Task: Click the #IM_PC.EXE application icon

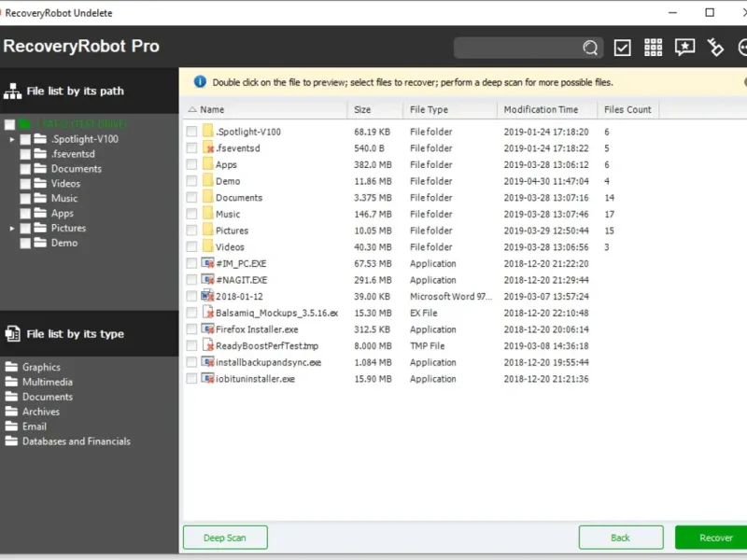Action: click(x=207, y=263)
